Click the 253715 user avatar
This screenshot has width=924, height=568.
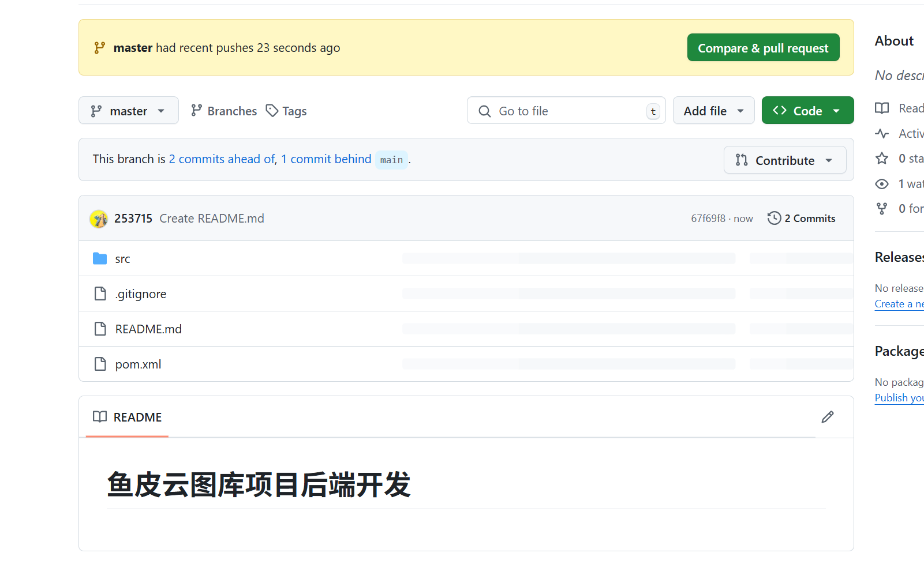coord(99,219)
